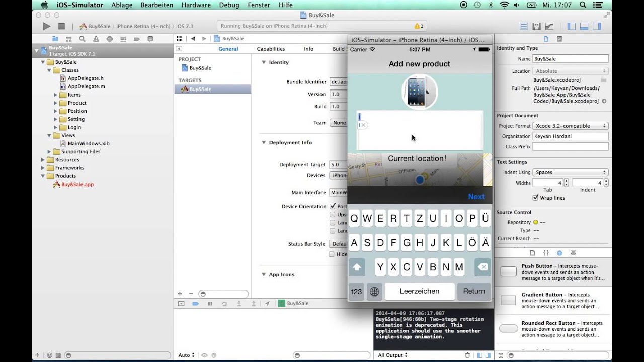Image resolution: width=644 pixels, height=362 pixels.
Task: Click the trash icon to clear console
Action: click(x=467, y=355)
